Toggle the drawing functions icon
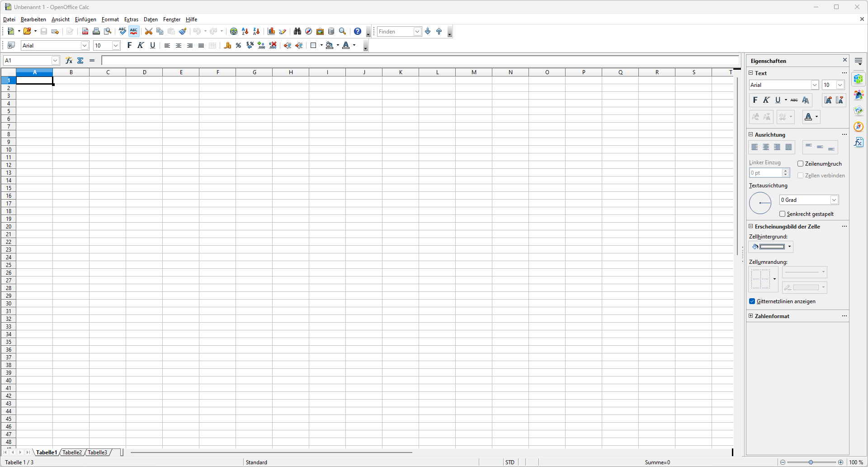Viewport: 868px width, 467px height. [x=283, y=31]
